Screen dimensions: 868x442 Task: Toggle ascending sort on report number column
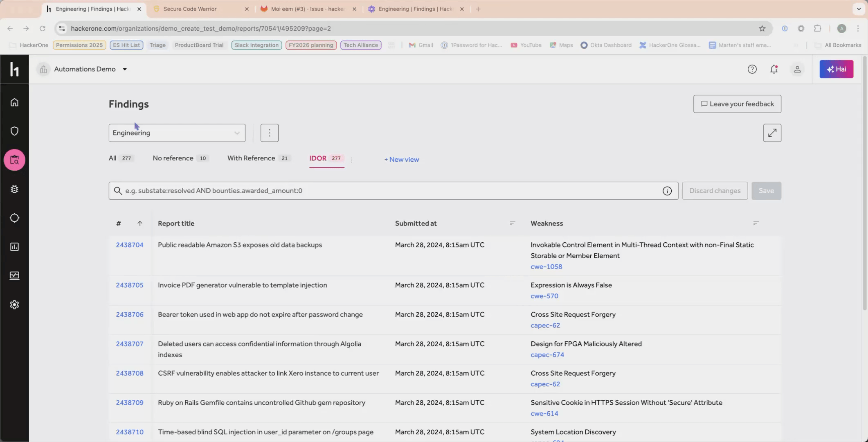click(x=140, y=223)
